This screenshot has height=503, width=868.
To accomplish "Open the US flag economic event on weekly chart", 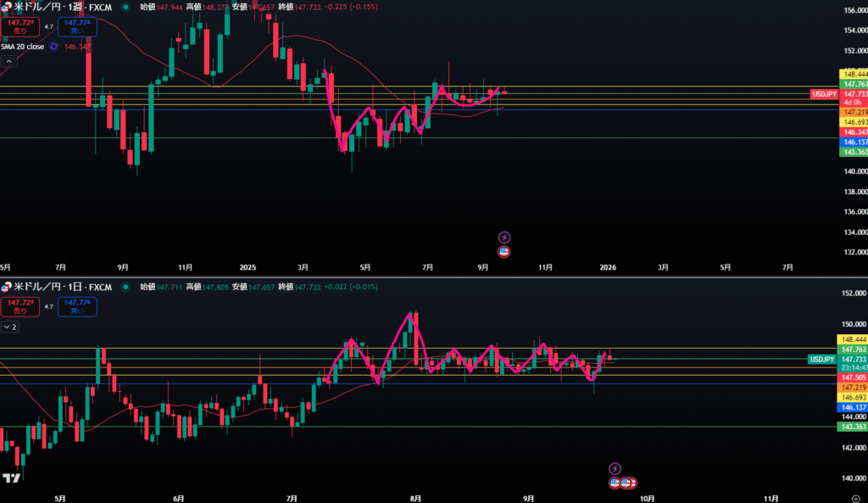I will click(x=504, y=251).
